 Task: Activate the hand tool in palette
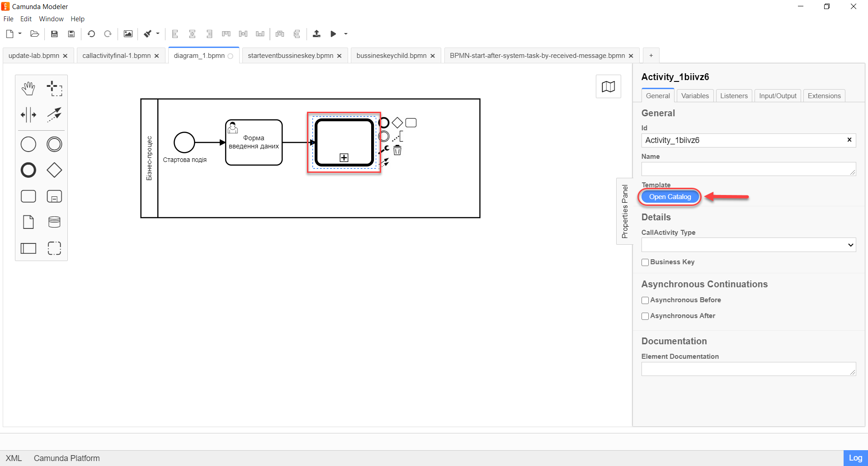click(28, 89)
